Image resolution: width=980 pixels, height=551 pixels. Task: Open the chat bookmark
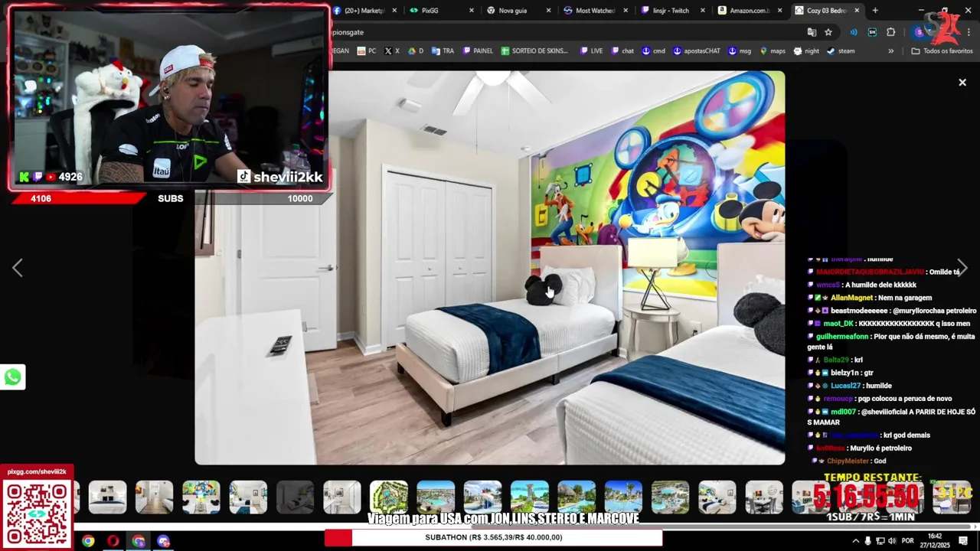tap(622, 51)
